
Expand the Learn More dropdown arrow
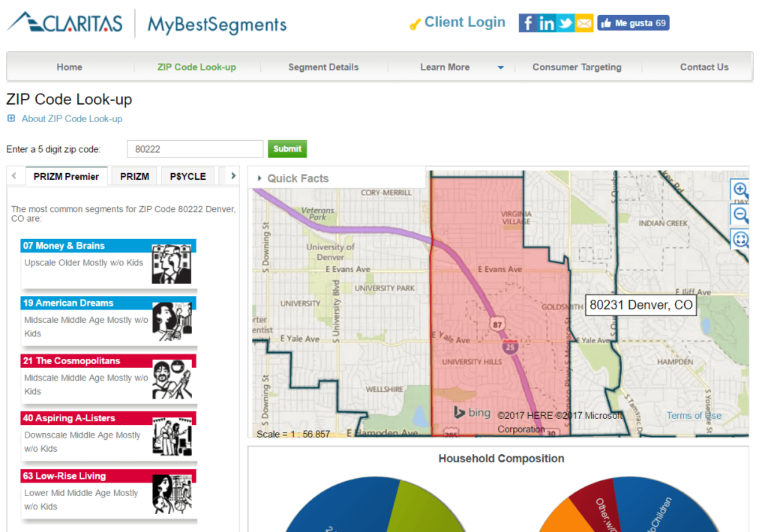[500, 67]
